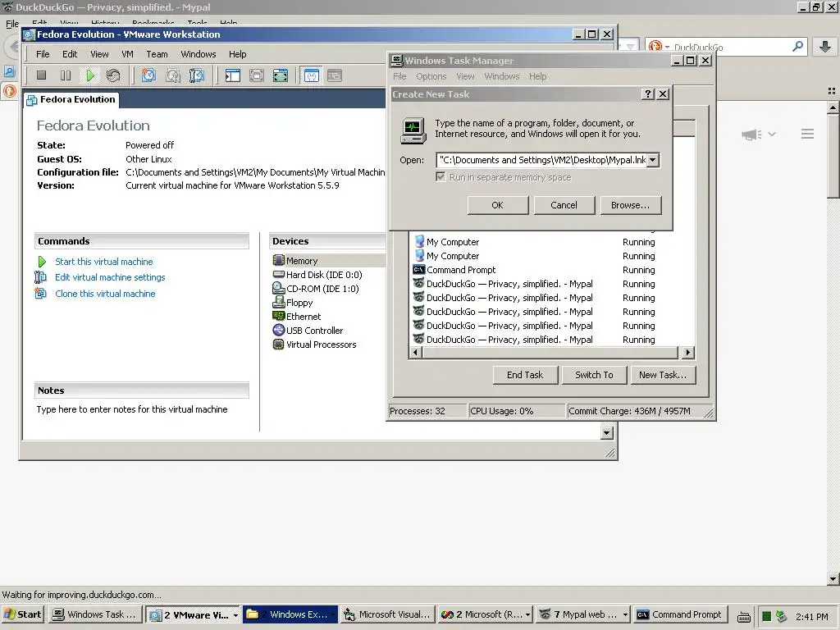840x630 pixels.
Task: Expand the megaphone dropdown chevron on DuckDuckGo
Action: click(x=771, y=134)
